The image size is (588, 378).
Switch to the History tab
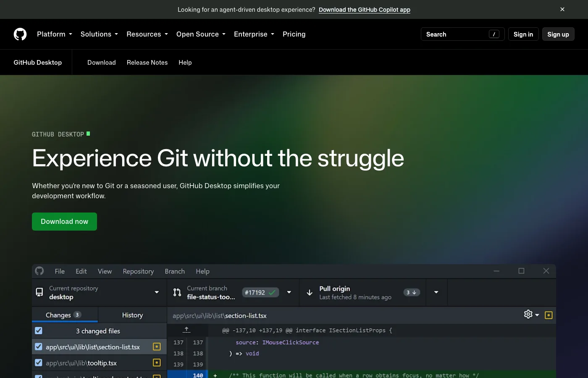pos(132,315)
